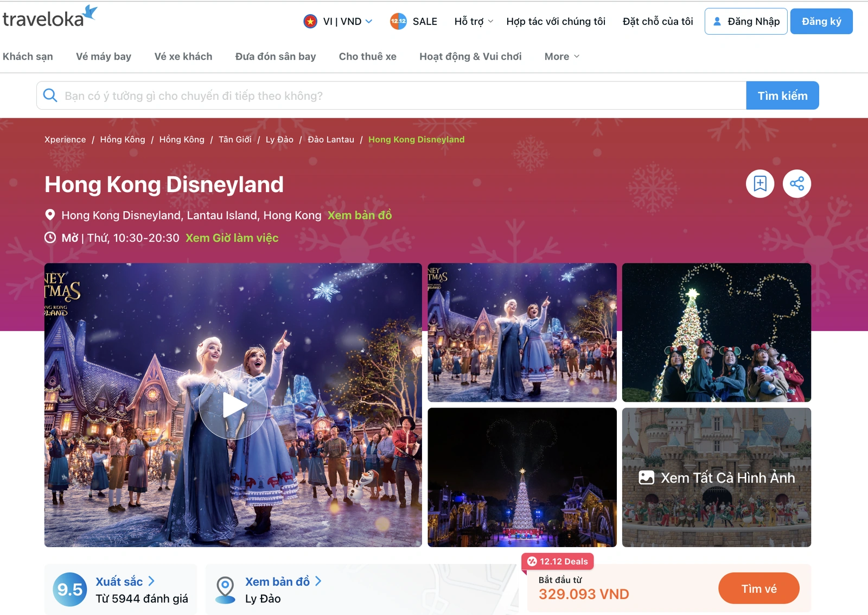Click the bookmark save icon
Image resolution: width=868 pixels, height=615 pixels.
[x=760, y=184]
